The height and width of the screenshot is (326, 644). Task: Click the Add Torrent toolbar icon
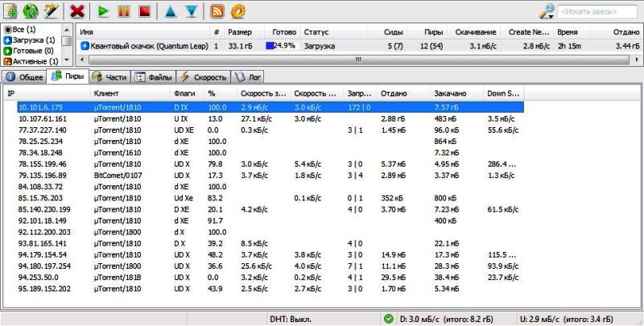tap(10, 11)
